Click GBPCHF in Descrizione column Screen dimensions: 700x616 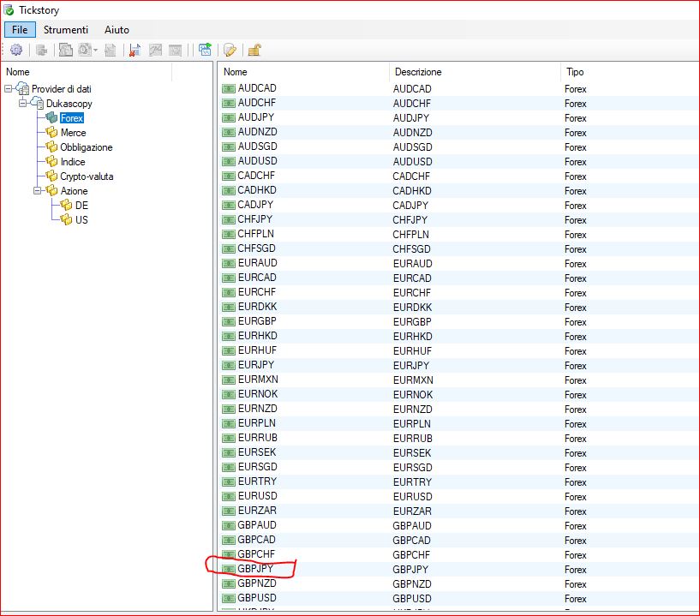pos(411,555)
